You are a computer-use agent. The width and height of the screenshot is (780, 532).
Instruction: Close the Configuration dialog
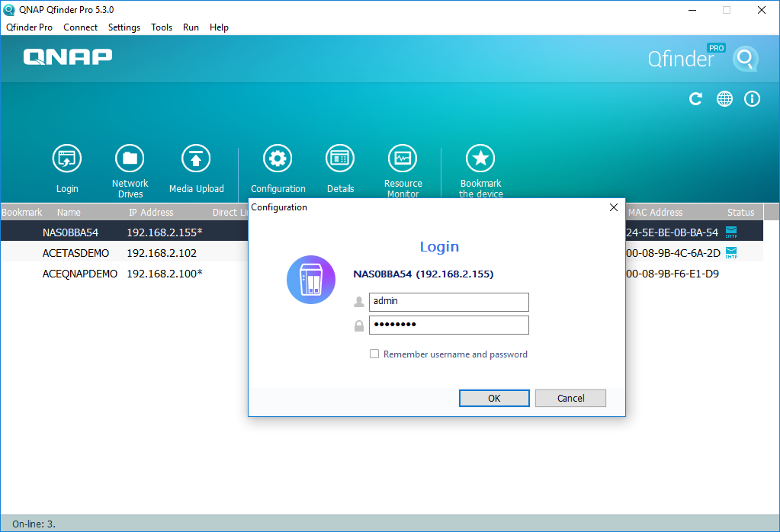(x=614, y=207)
